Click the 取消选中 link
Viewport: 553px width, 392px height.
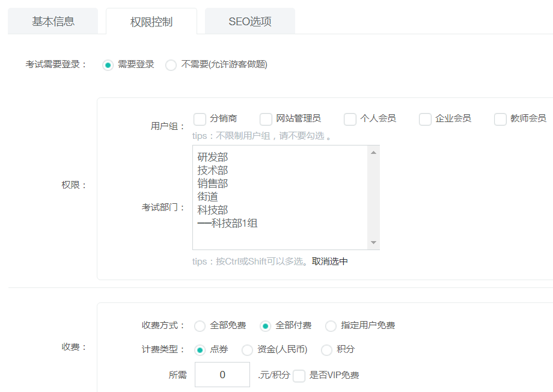click(x=329, y=262)
